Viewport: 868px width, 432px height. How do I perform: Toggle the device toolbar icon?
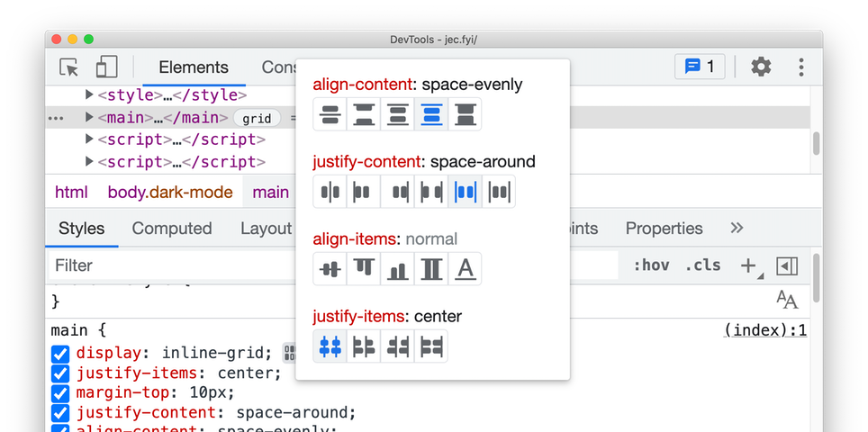[106, 67]
